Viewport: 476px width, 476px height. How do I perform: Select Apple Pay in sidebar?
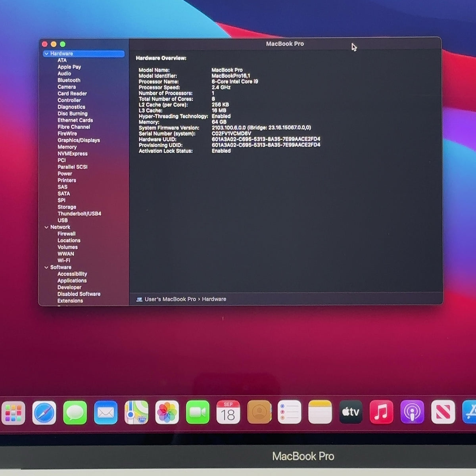[69, 67]
